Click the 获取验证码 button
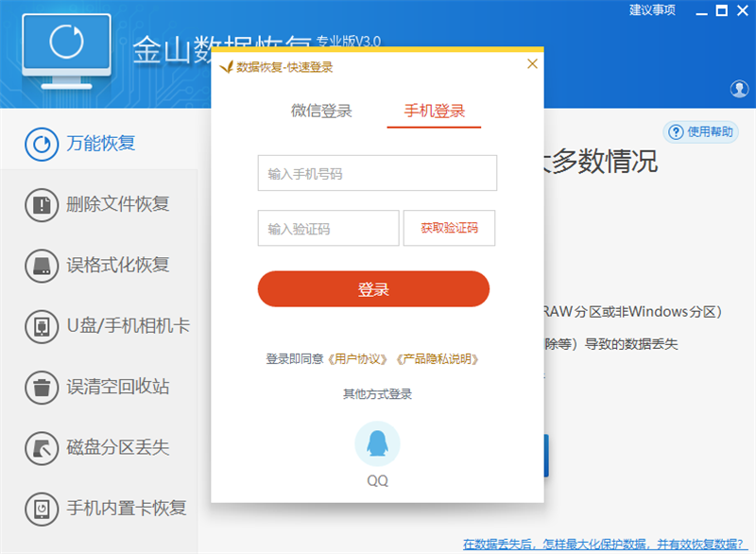The image size is (756, 554). pos(450,228)
